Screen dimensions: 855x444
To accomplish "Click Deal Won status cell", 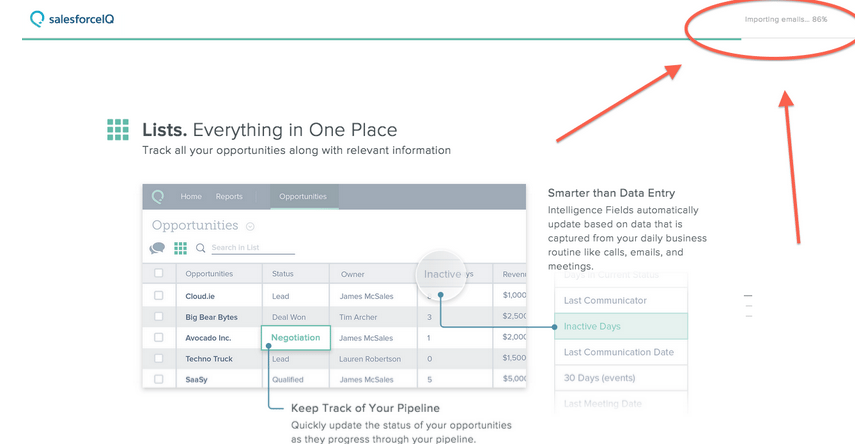I will (x=289, y=317).
